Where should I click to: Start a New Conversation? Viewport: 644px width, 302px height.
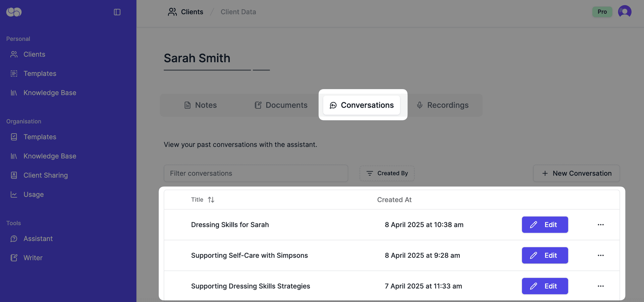click(x=576, y=173)
